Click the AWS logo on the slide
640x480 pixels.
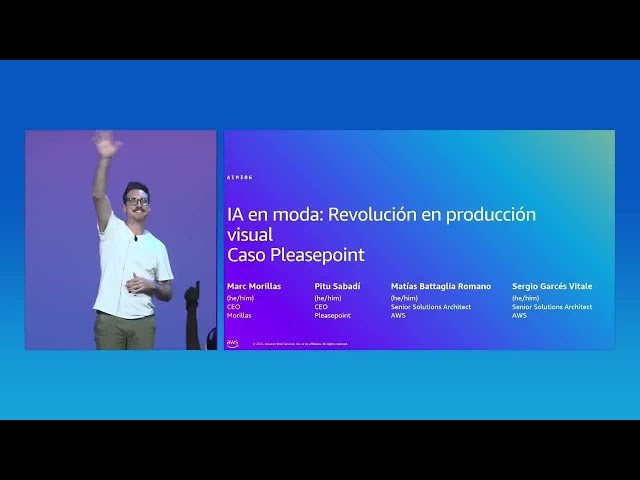232,343
